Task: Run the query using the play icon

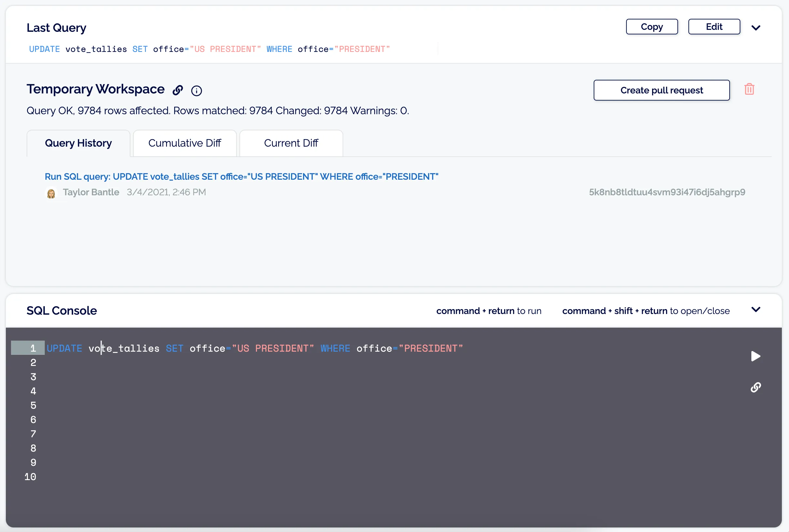Action: [756, 356]
